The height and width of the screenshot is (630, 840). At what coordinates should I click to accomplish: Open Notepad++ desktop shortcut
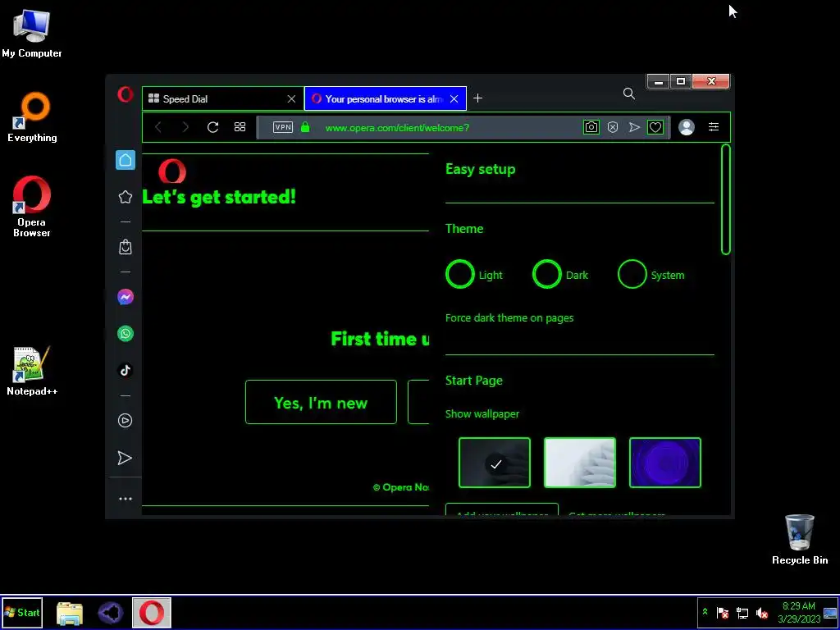tap(32, 371)
